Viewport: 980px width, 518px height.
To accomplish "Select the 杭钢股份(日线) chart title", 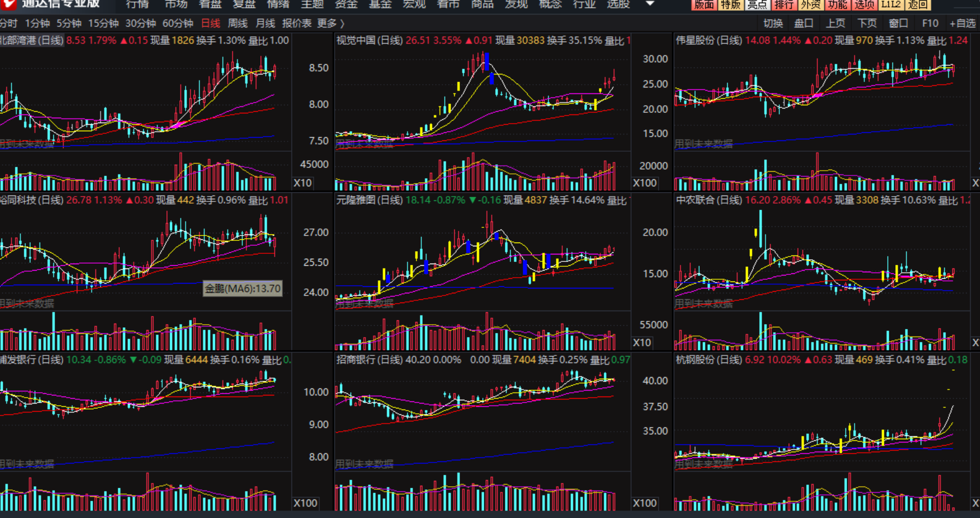I will point(709,360).
